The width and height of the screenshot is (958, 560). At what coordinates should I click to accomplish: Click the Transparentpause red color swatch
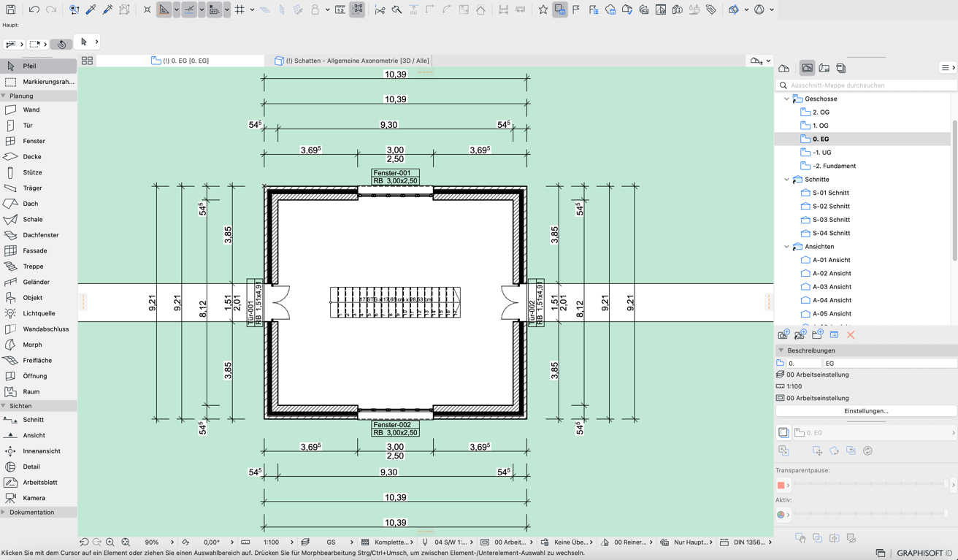click(781, 485)
